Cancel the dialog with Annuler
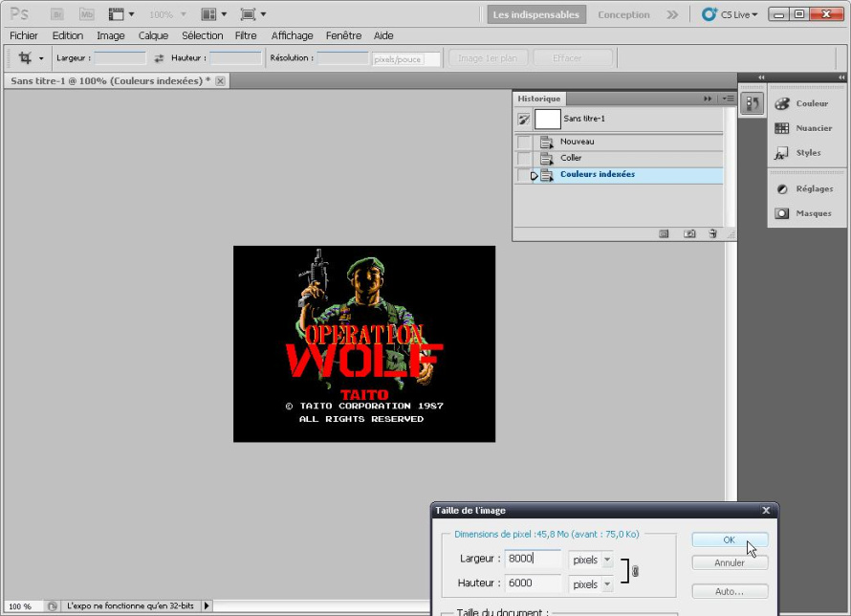851x616 pixels. coord(730,562)
